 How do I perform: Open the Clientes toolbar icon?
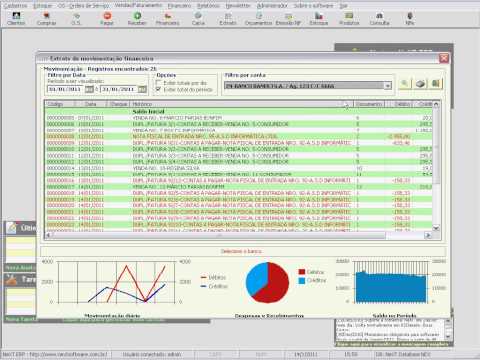click(x=16, y=19)
